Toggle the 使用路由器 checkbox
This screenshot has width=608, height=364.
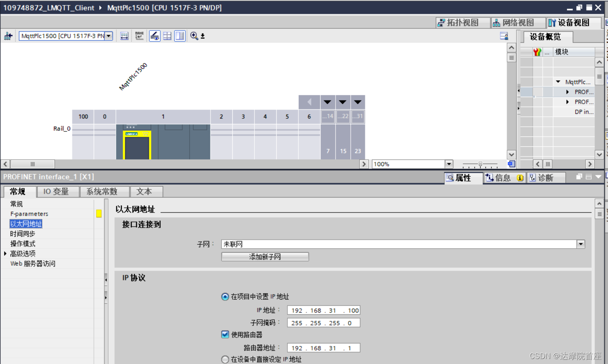[x=225, y=334]
